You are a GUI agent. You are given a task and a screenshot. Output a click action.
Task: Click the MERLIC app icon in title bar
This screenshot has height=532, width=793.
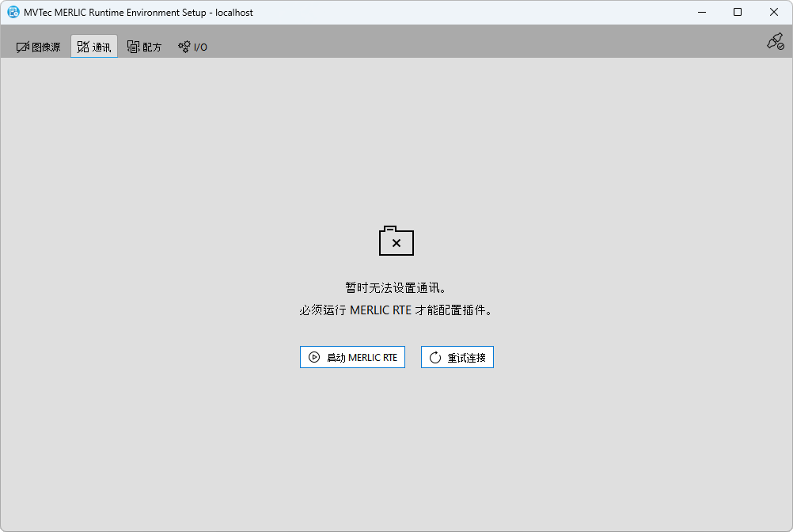click(13, 13)
